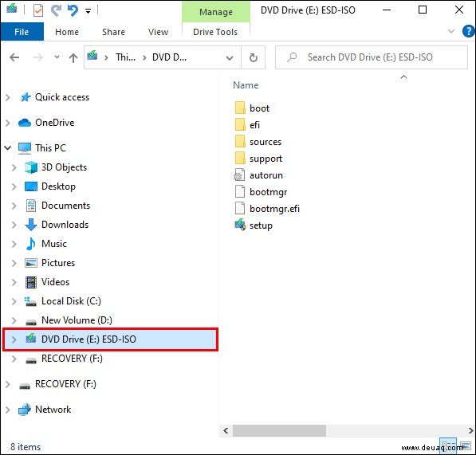The width and height of the screenshot is (476, 455).
Task: Select This PC in the navigation pane
Action: [x=50, y=147]
